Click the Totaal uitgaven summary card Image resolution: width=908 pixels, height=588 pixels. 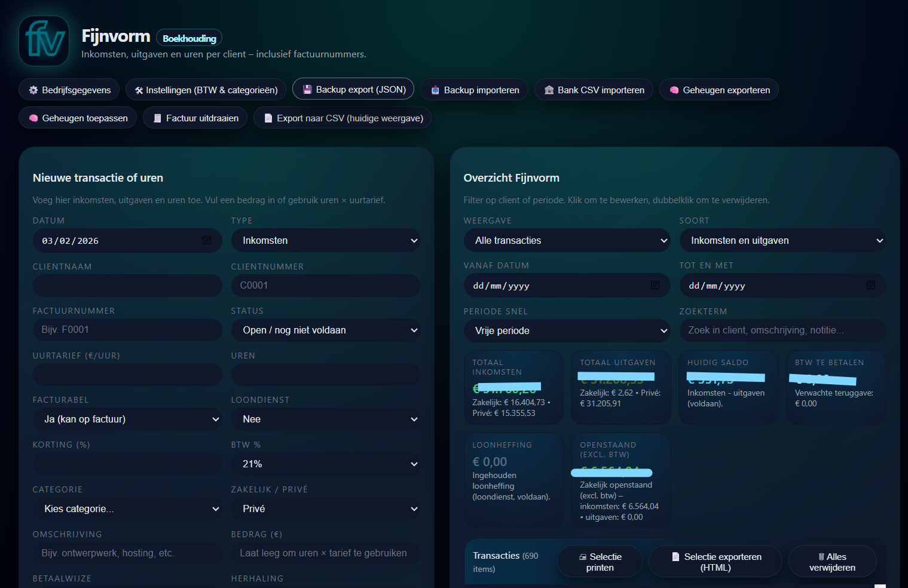point(621,388)
